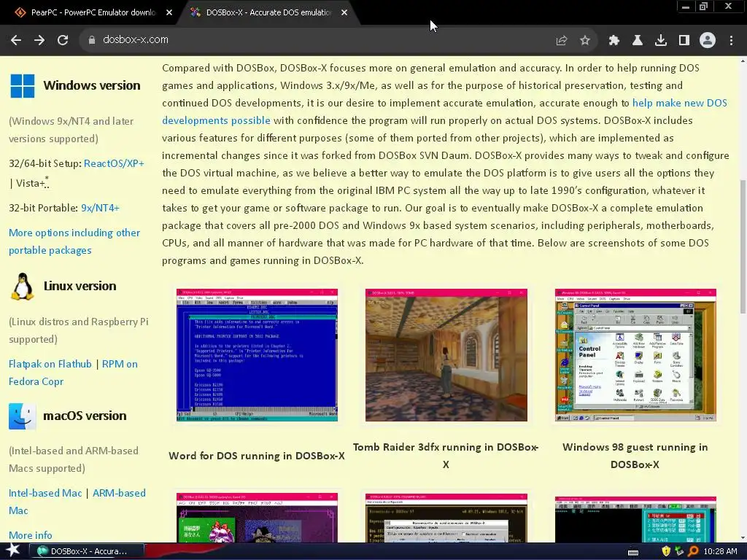
Task: Open the Flatpak on Flathub link
Action: (x=50, y=364)
